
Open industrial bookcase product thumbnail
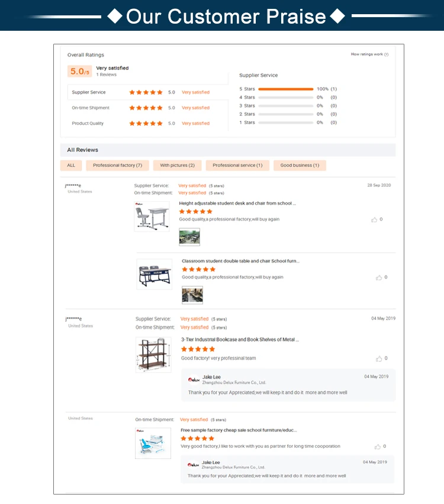tap(153, 354)
